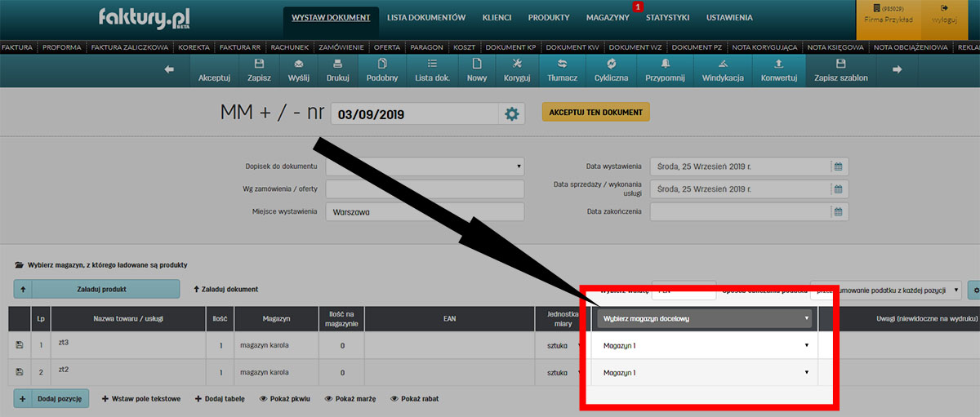The height and width of the screenshot is (417, 980).
Task: Click the Koryguj tools icon
Action: click(516, 64)
